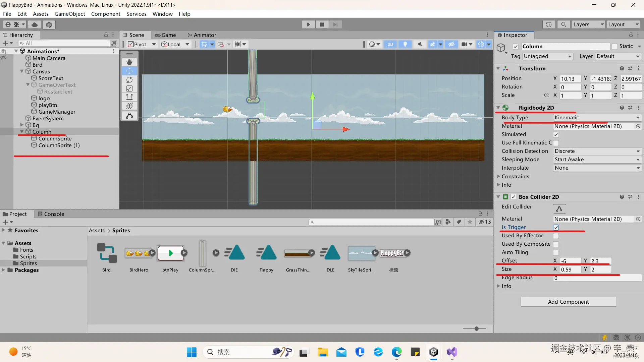Toggle the Simulated checkbox

pyautogui.click(x=556, y=135)
